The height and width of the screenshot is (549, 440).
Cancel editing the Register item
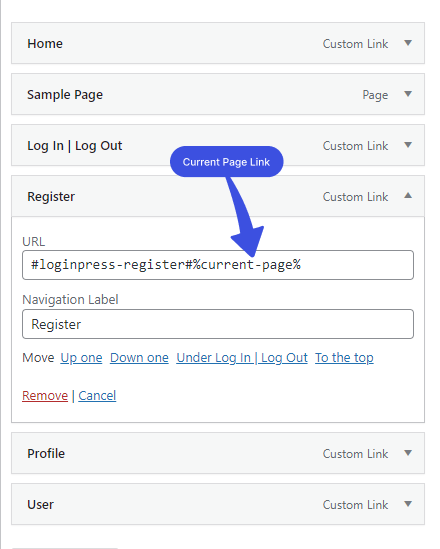pos(97,396)
